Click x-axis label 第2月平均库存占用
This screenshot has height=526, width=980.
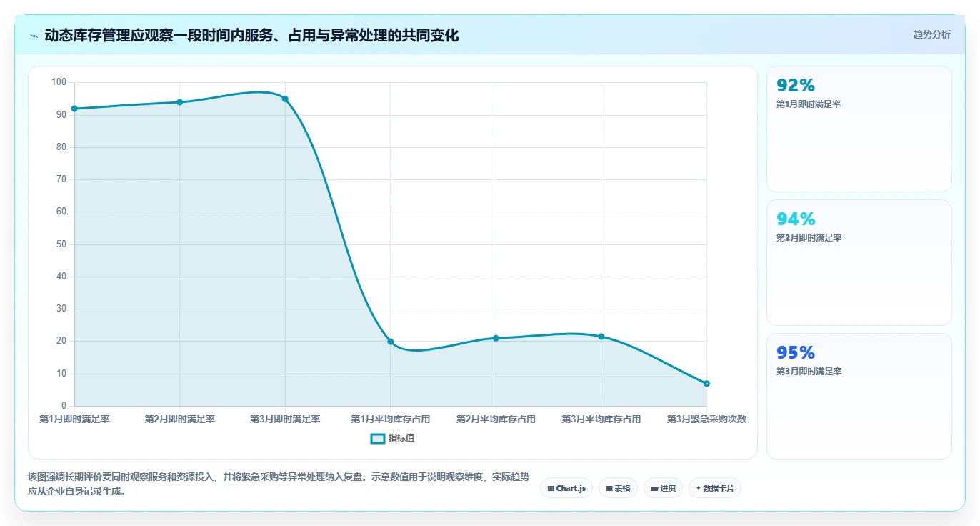point(496,419)
